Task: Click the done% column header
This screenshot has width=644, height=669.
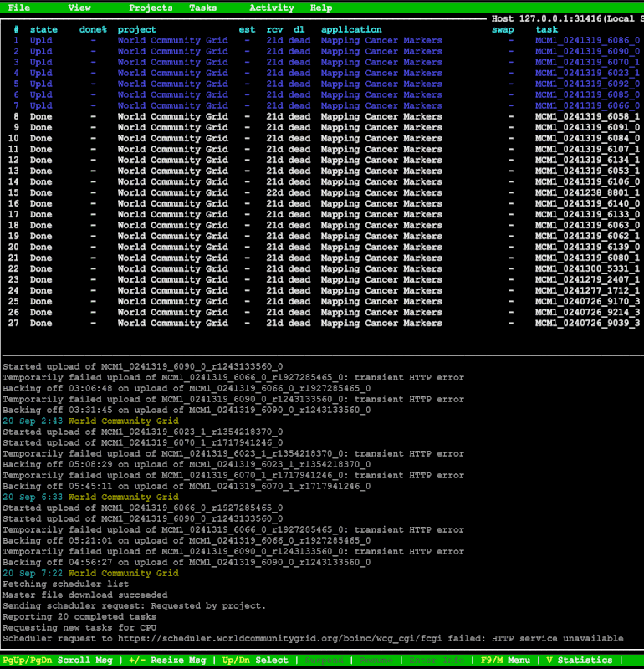Action: coord(93,29)
